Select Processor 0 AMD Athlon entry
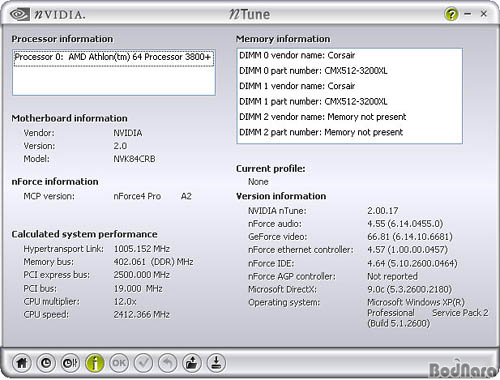 coord(114,58)
